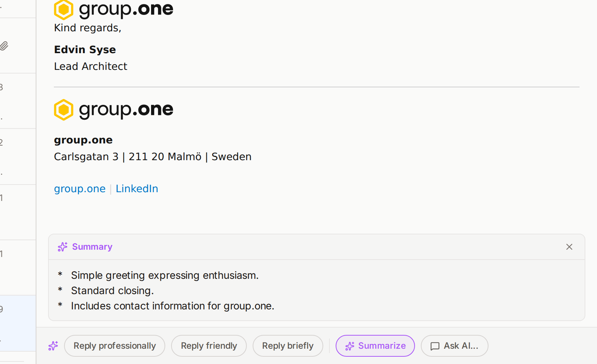This screenshot has height=364, width=597.
Task: Open the blue group.one hyperlink
Action: (x=80, y=189)
